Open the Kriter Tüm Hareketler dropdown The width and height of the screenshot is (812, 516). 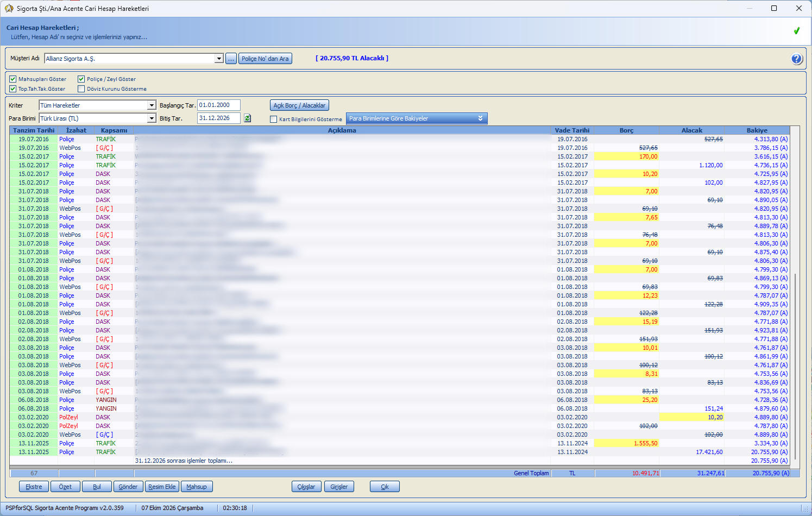pyautogui.click(x=152, y=105)
